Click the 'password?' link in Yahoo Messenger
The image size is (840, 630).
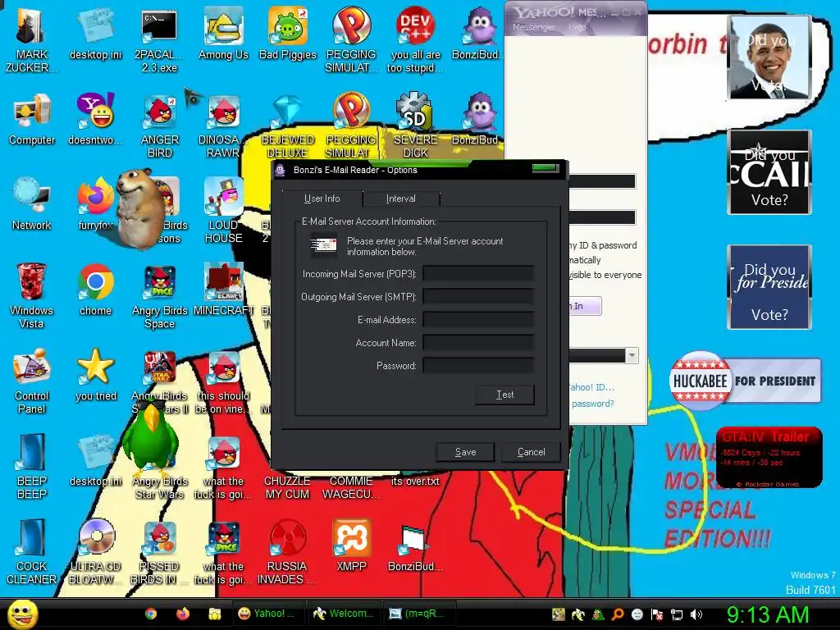click(592, 404)
